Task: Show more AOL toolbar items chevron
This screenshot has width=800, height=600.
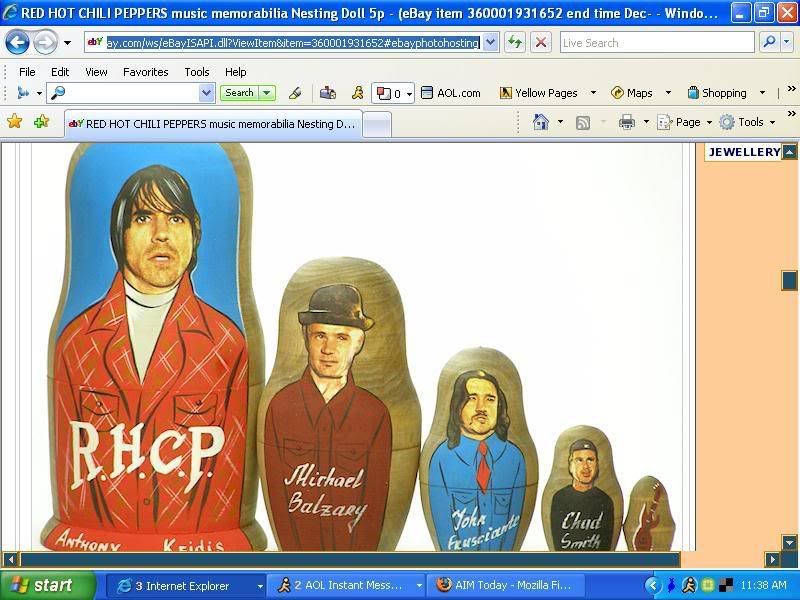Action: [x=791, y=89]
